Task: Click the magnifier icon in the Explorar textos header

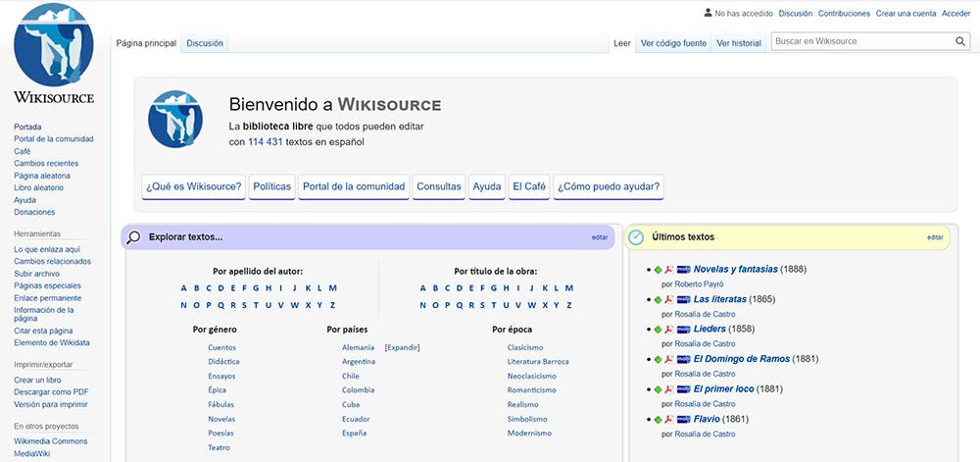Action: pos(134,236)
